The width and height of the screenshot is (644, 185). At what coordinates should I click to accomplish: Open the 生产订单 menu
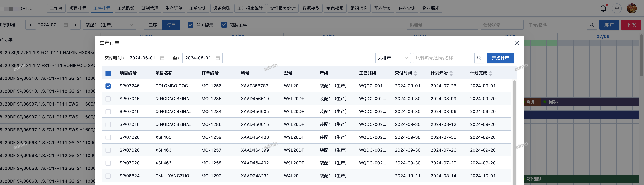(x=174, y=8)
